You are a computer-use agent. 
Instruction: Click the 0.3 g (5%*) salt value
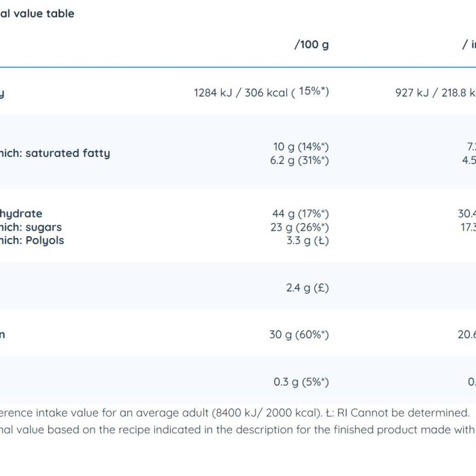coord(301,382)
